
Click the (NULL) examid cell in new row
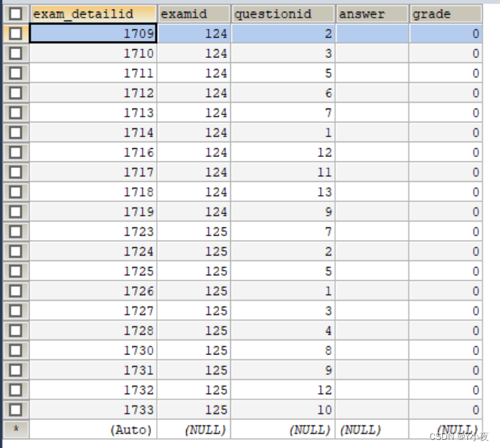[194, 430]
